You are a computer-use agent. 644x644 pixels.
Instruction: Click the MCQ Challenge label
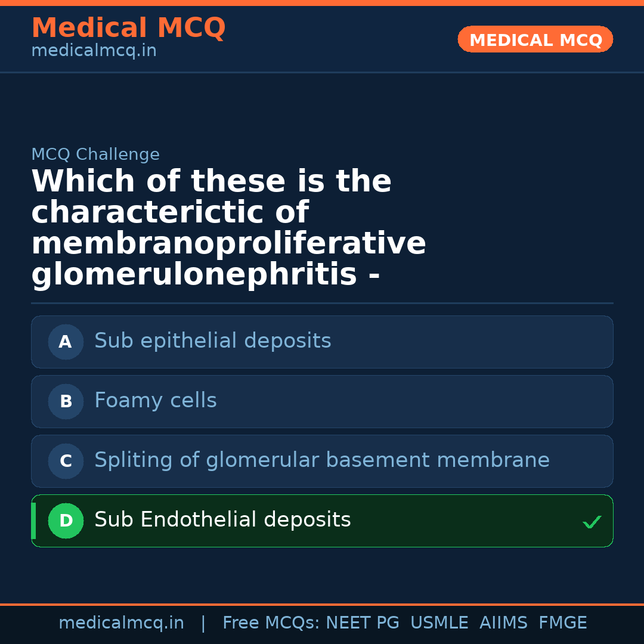[95, 154]
